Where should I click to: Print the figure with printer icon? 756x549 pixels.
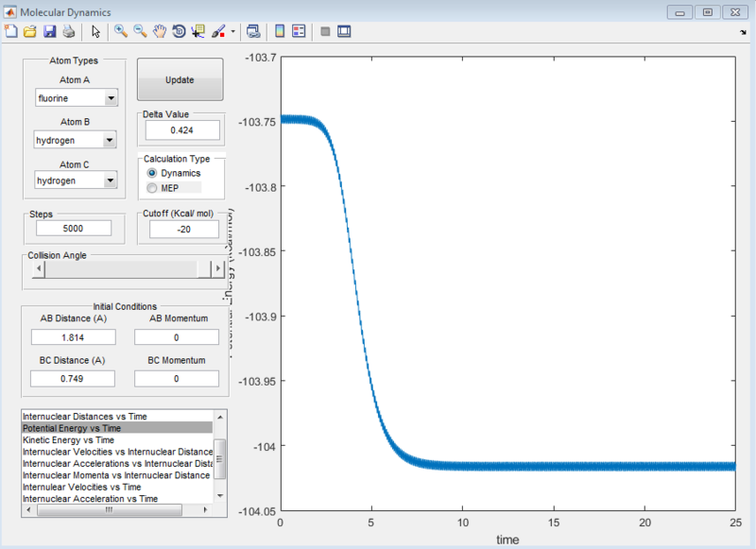coord(67,31)
